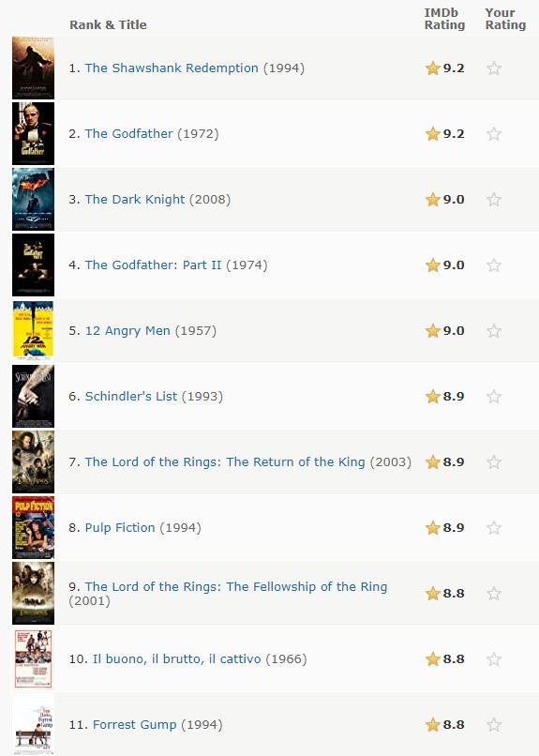
Task: Open The Dark Knight movie page
Action: 135,199
